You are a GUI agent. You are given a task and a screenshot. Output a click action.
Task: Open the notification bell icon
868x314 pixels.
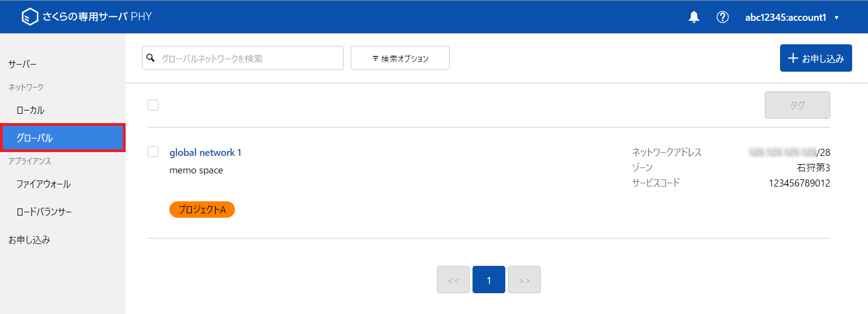click(694, 17)
